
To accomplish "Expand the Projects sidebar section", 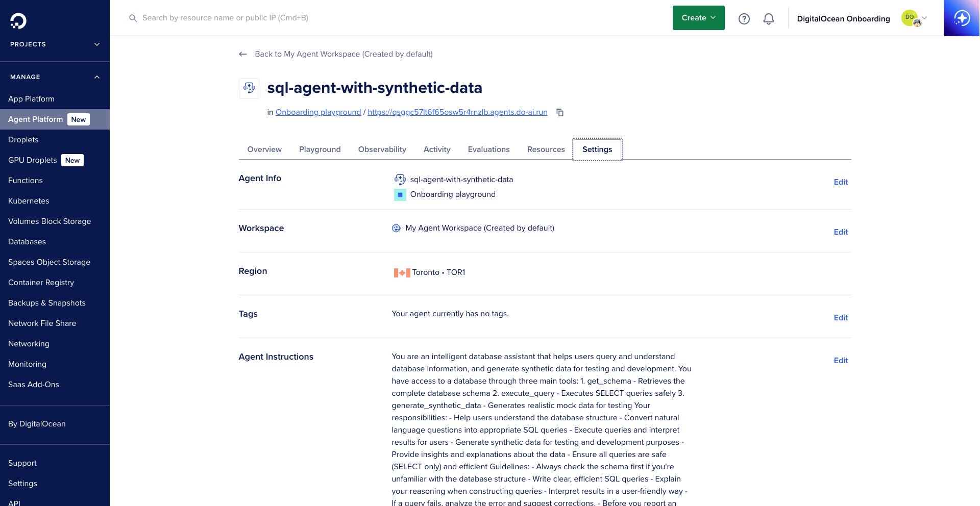I will pos(97,44).
